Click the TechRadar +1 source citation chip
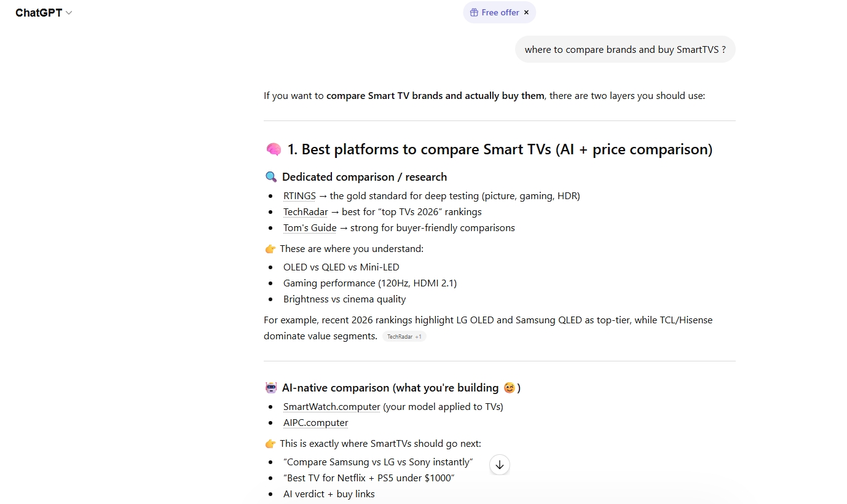The height and width of the screenshot is (504, 847). (404, 336)
